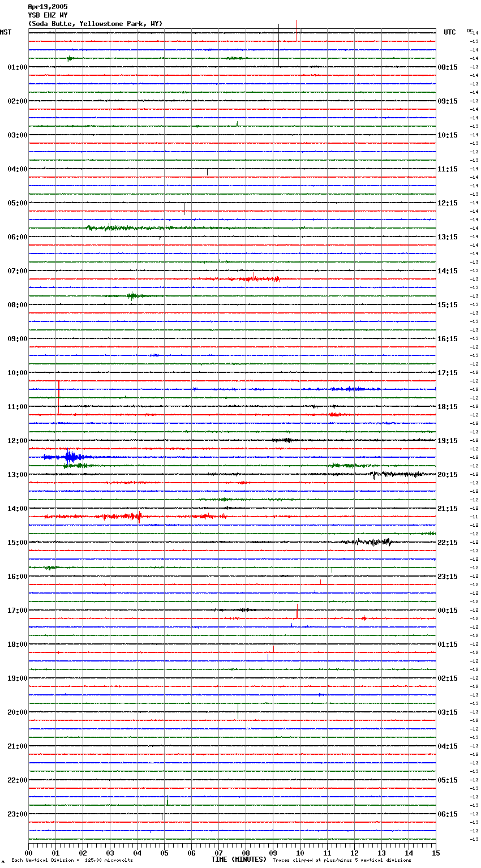The image size is (481, 868).
Task: Click minute 15 on the time axis
Action: click(x=436, y=853)
